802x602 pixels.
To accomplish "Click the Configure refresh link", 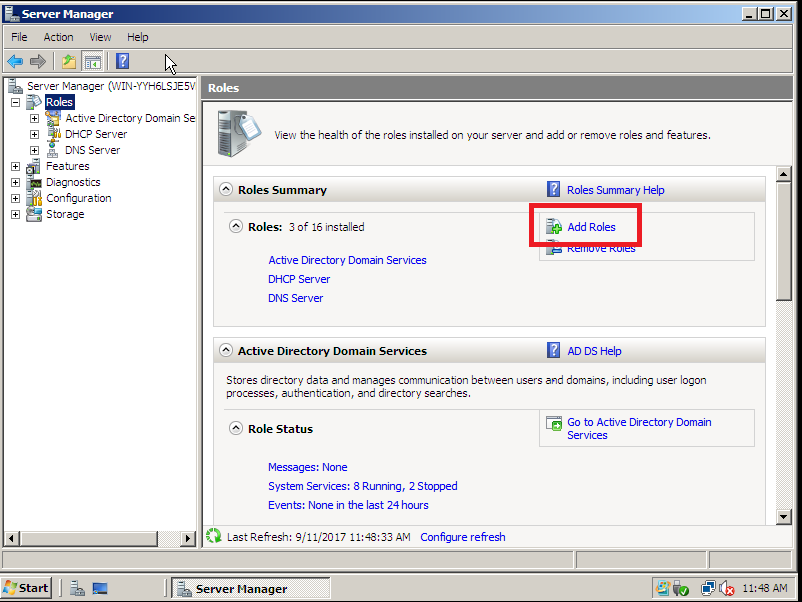I will (x=463, y=537).
